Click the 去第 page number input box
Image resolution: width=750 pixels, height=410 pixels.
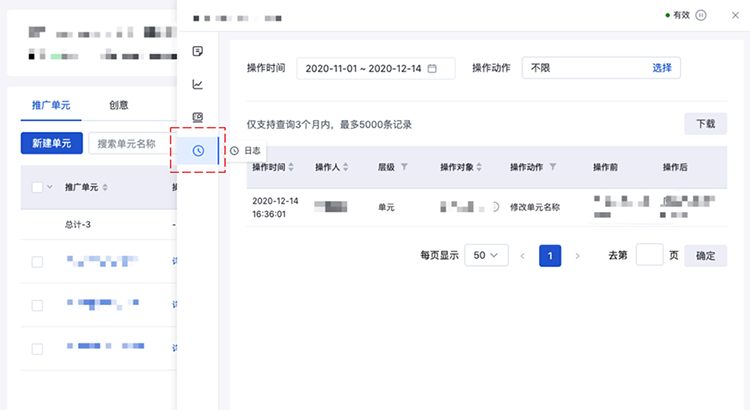(649, 255)
